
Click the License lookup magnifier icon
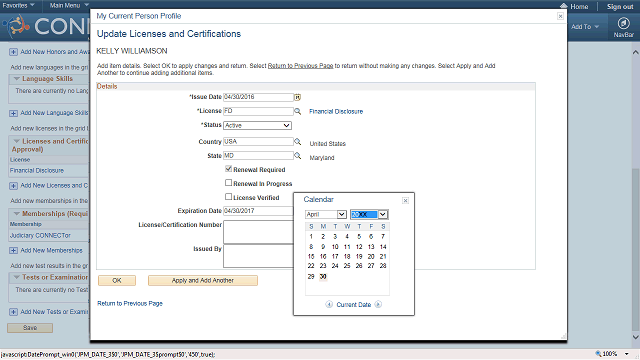298,111
